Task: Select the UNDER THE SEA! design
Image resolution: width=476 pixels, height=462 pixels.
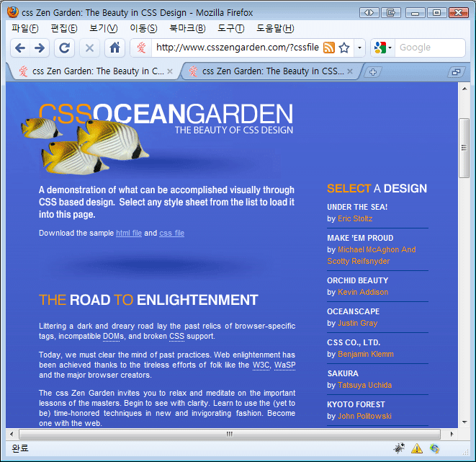Action: (357, 207)
